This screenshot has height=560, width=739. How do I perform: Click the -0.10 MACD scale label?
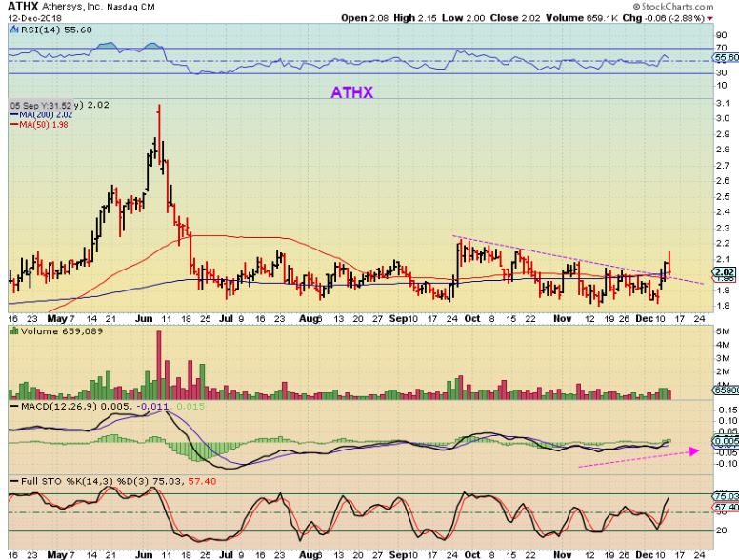click(727, 464)
